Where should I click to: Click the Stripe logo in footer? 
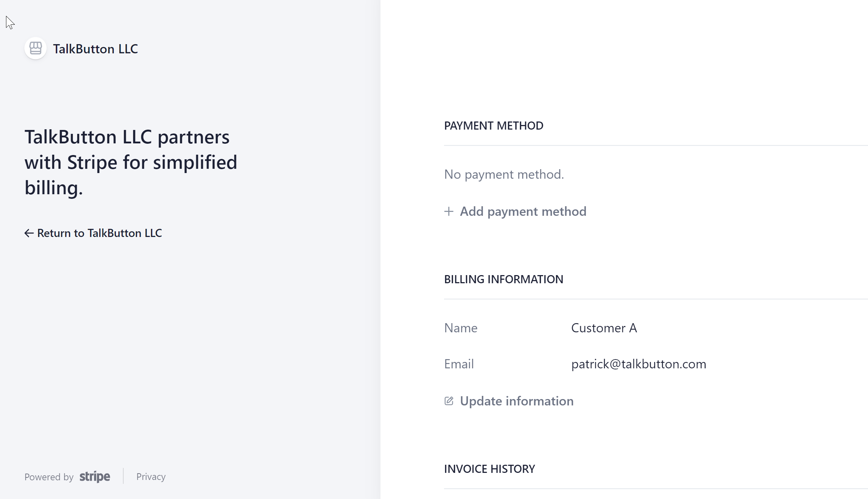point(95,477)
